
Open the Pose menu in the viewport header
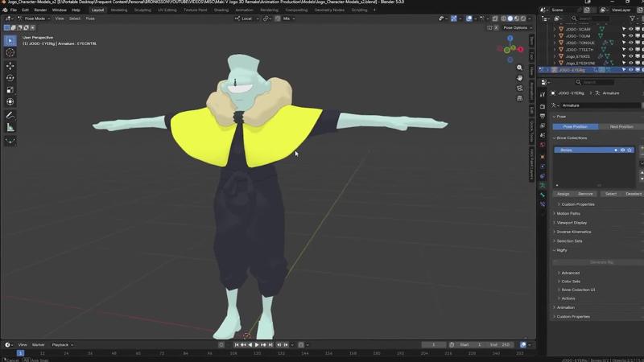[90, 19]
